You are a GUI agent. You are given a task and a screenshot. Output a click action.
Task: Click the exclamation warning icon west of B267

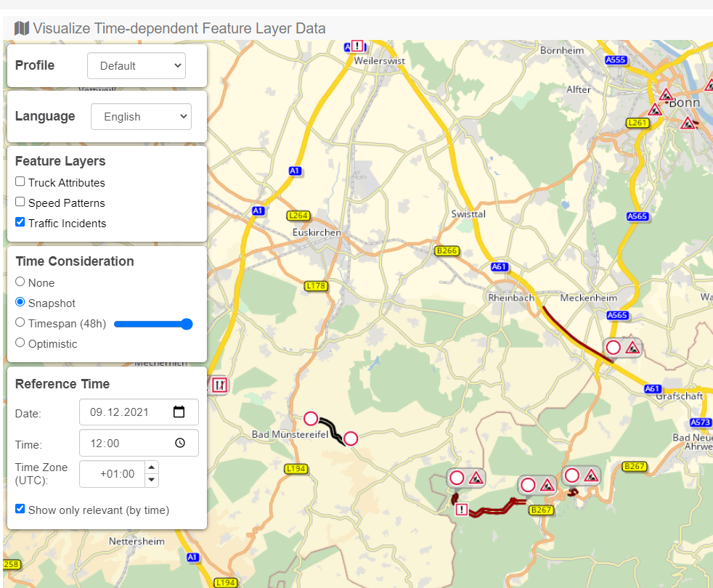(462, 510)
